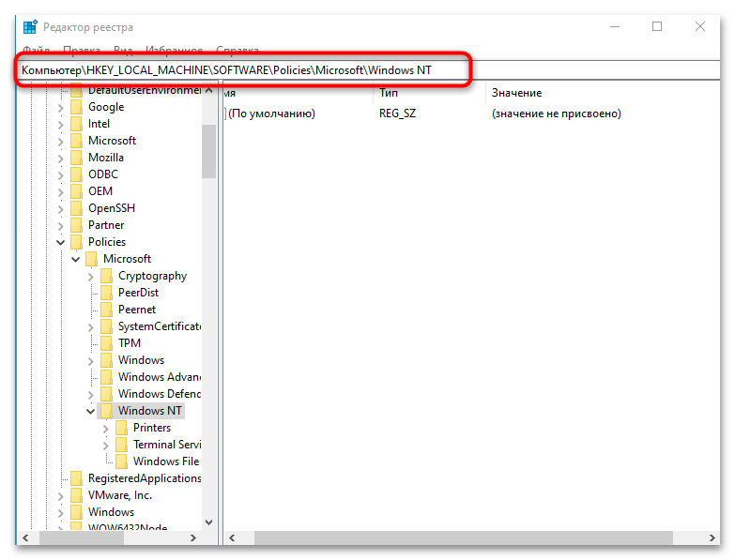This screenshot has height=560, width=735.
Task: Select the Terminal Services folder icon
Action: coord(121,445)
